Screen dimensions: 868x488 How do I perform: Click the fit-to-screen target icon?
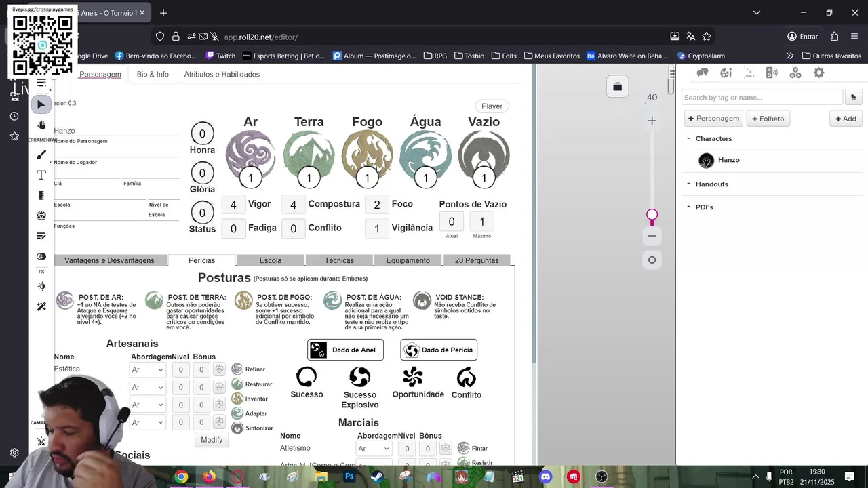(652, 260)
